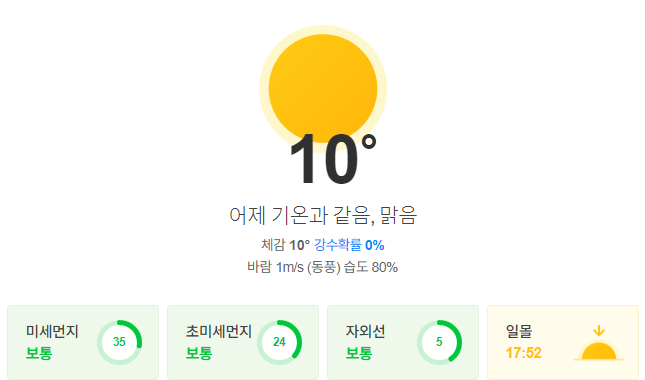Click the 17:52 sunset time

click(524, 353)
